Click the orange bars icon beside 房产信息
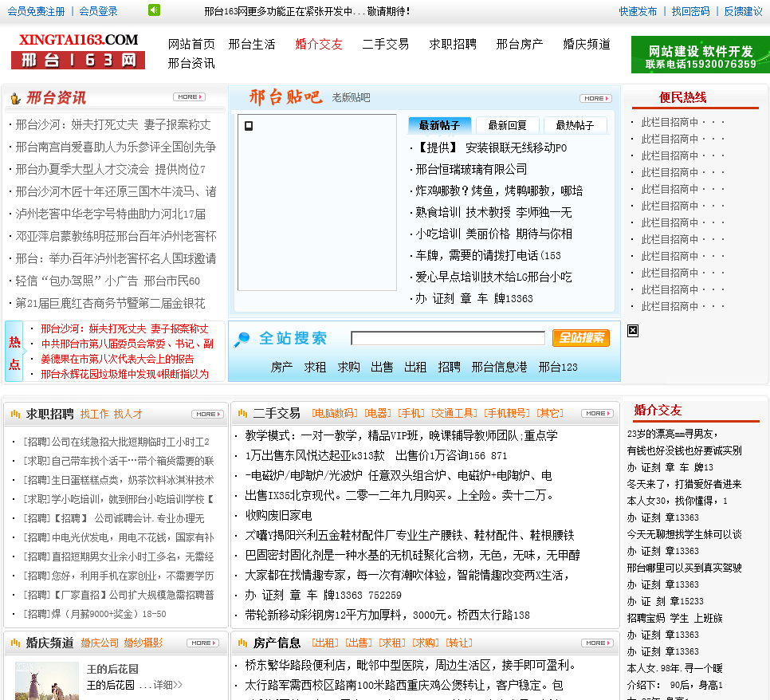 (242, 643)
